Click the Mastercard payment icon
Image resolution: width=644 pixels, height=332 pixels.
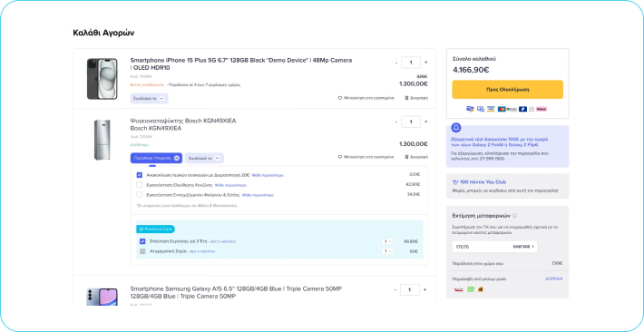point(502,109)
